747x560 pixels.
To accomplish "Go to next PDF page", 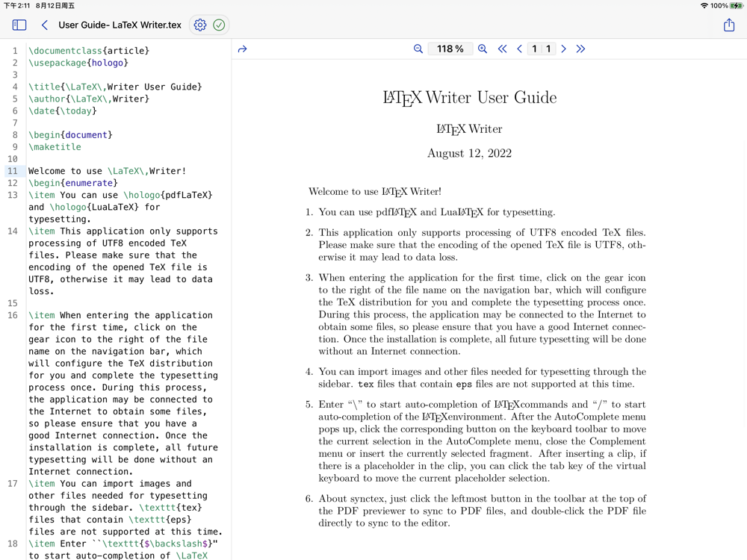I will click(x=564, y=49).
